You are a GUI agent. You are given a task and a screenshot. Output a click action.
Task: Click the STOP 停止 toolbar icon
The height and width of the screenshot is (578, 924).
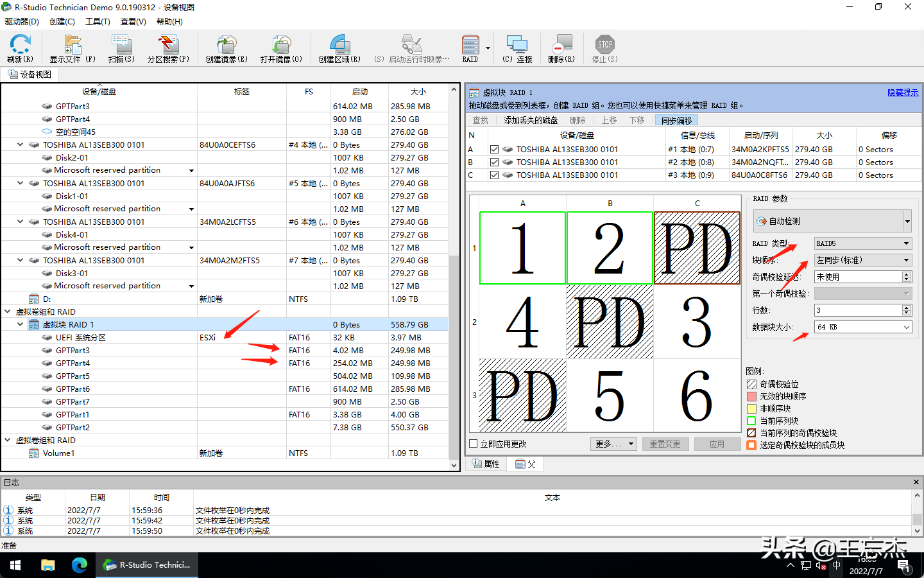(x=604, y=48)
